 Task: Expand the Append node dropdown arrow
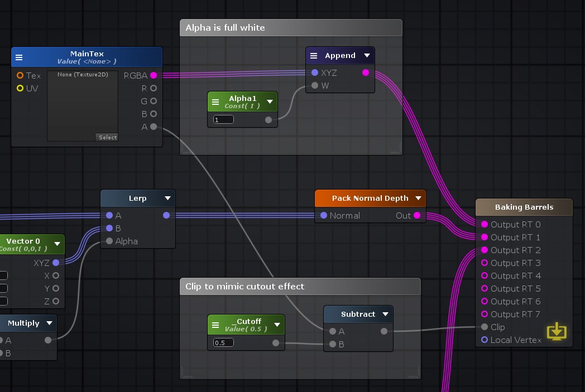point(367,56)
